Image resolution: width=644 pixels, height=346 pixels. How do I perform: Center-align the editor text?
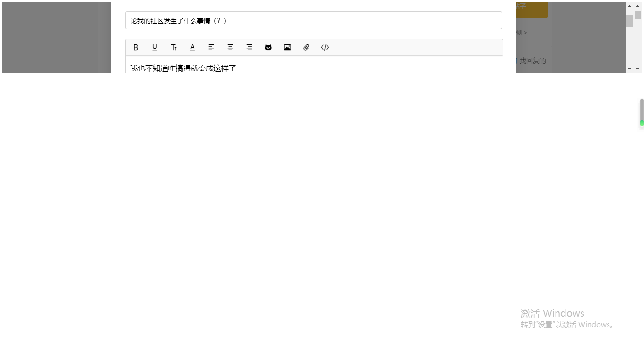click(230, 47)
